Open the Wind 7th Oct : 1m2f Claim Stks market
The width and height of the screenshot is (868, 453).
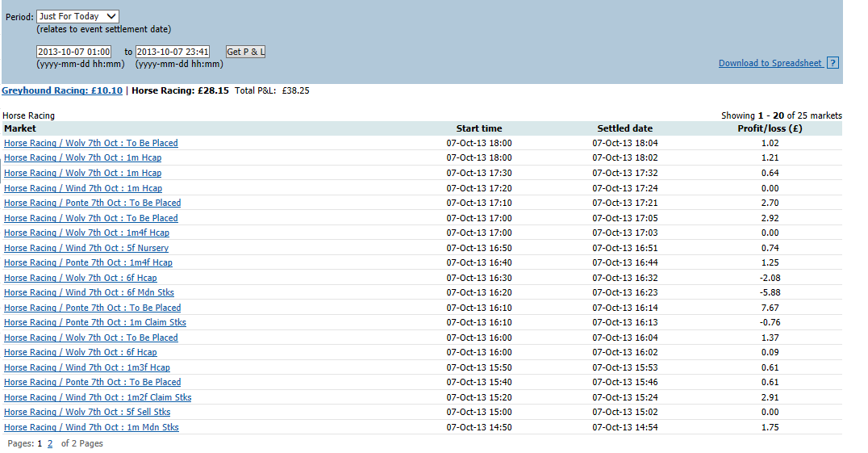coord(98,397)
